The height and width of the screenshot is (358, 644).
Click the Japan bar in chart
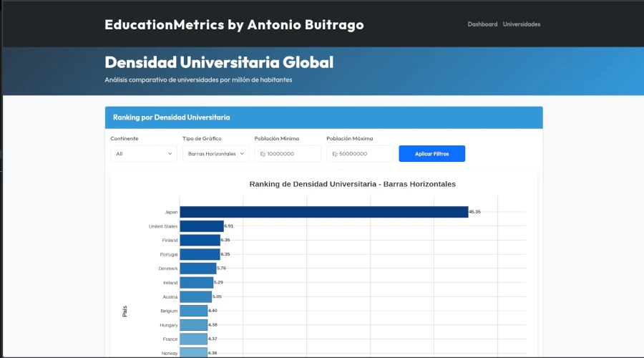(324, 212)
